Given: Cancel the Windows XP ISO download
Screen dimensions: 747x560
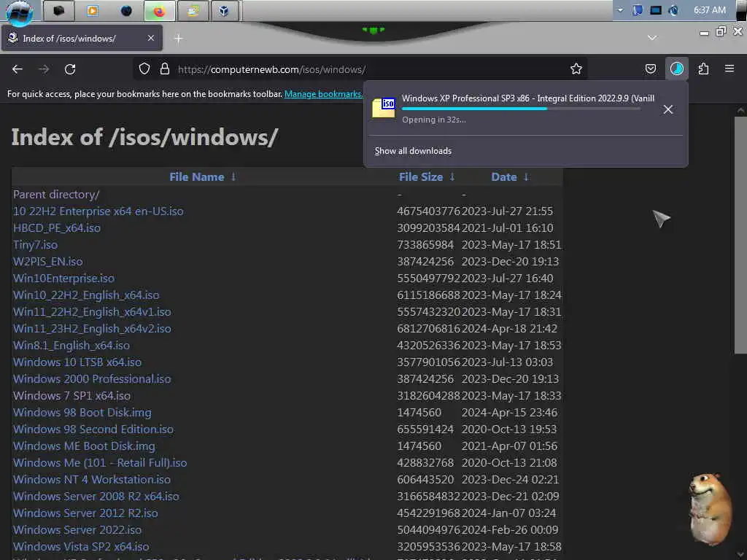Looking at the screenshot, I should (x=668, y=109).
